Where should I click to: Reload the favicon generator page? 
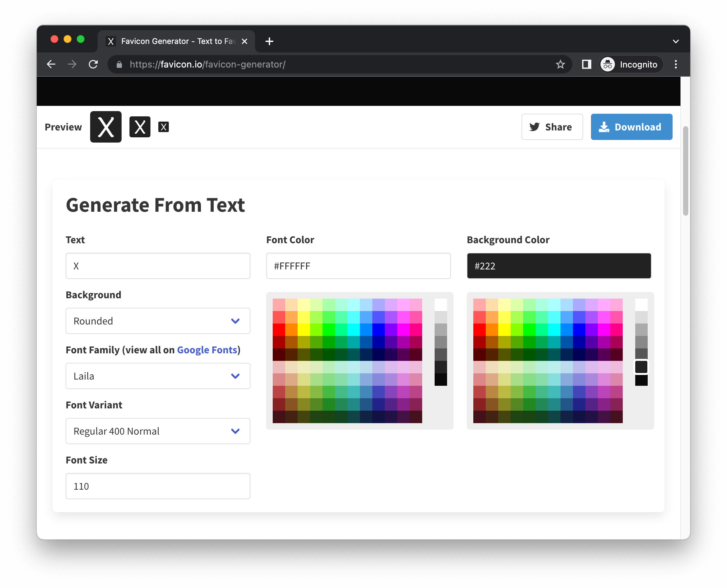click(x=93, y=64)
